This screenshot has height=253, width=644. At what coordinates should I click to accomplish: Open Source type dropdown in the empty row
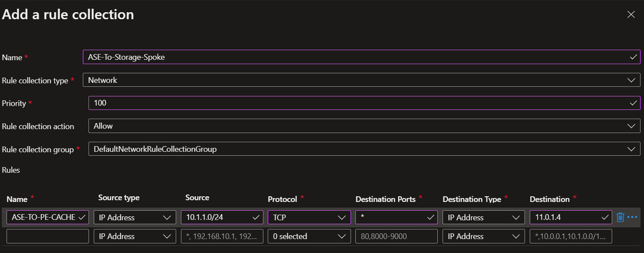point(135,236)
